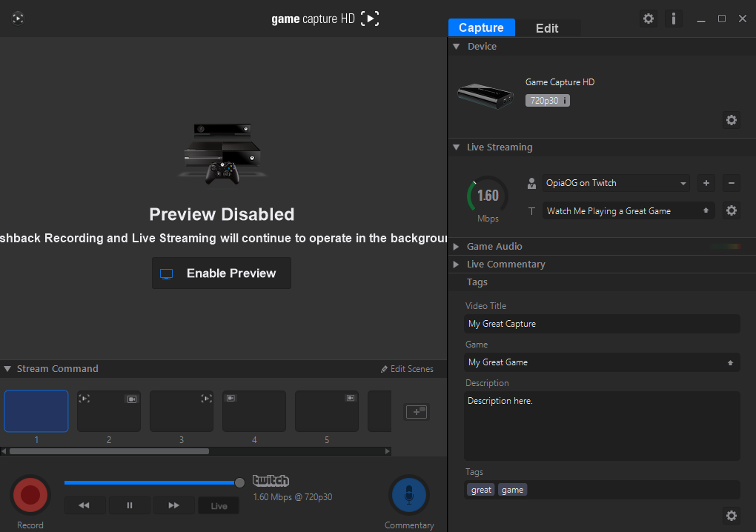
Task: Select scene 3 thumbnail
Action: click(182, 411)
